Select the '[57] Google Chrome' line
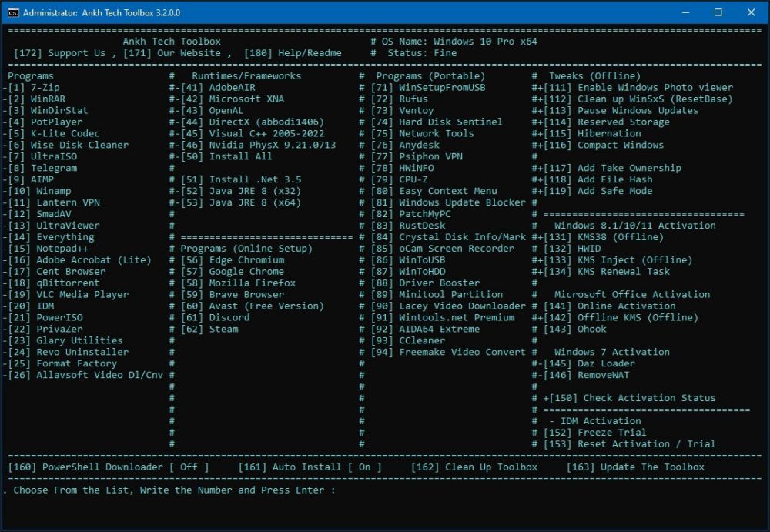 (x=233, y=271)
